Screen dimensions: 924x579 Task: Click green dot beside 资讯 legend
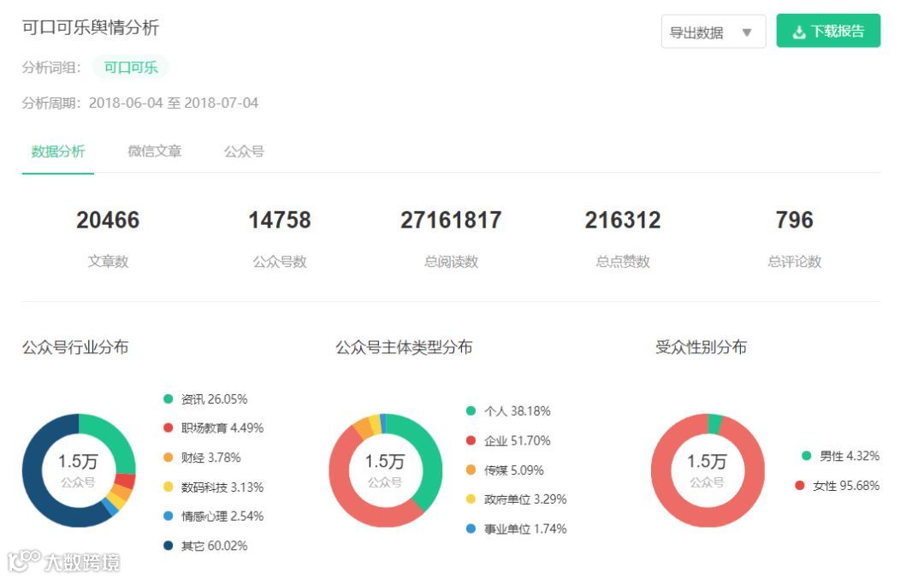168,399
